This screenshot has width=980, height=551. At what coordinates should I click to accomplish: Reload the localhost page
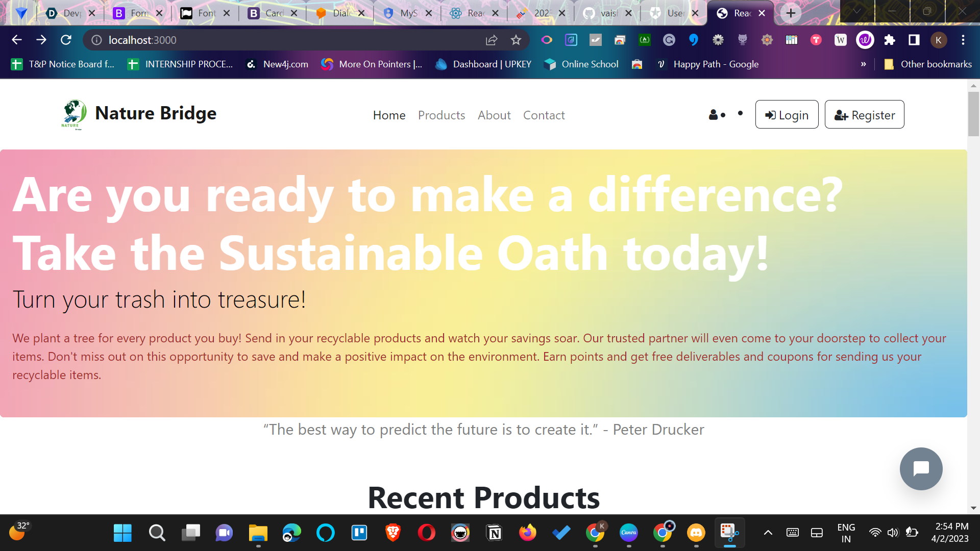click(66, 40)
